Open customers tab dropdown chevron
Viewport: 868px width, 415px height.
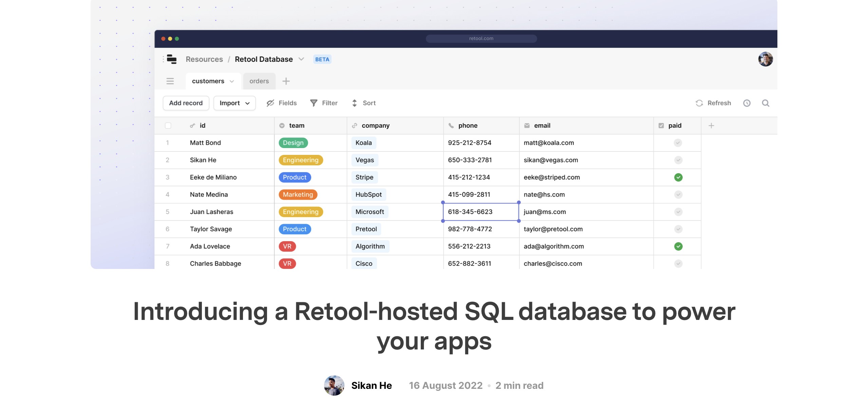pos(232,82)
